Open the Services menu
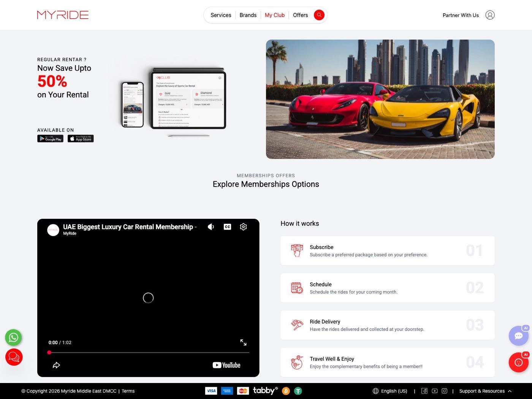The height and width of the screenshot is (399, 532). click(x=221, y=15)
